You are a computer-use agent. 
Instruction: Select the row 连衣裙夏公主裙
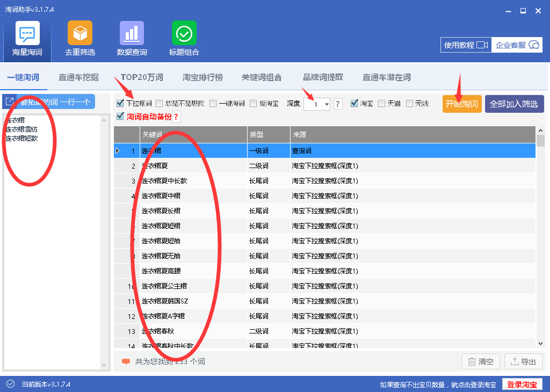pos(325,286)
